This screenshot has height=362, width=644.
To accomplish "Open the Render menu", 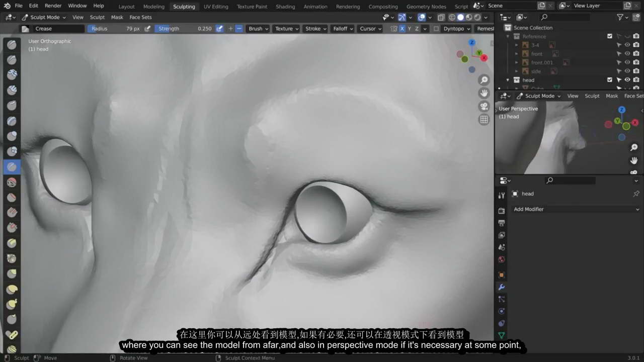I will [53, 6].
